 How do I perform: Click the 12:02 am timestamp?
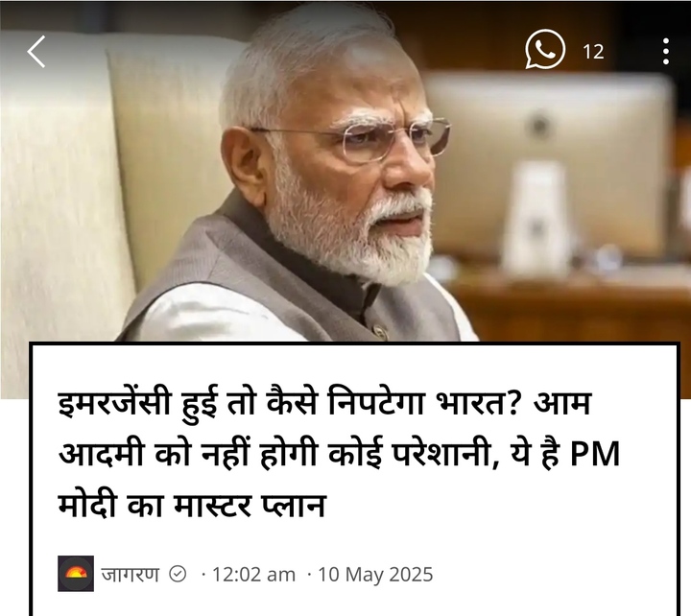coord(253,575)
